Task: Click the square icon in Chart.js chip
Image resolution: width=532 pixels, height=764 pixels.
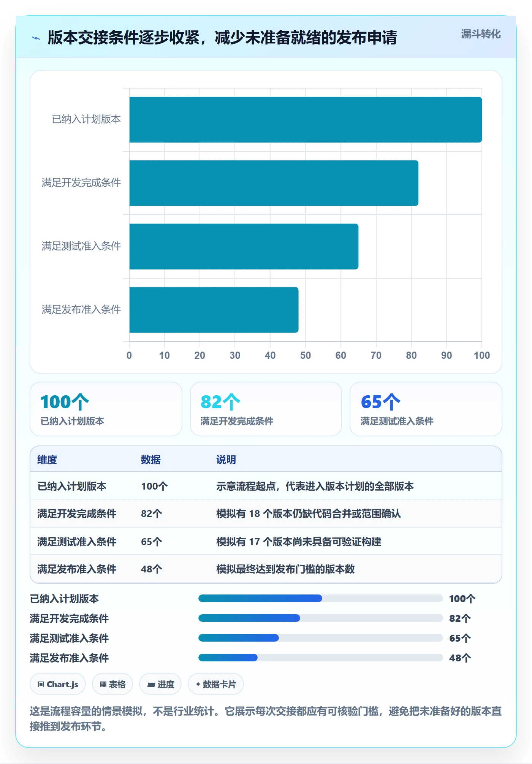Action: [41, 685]
